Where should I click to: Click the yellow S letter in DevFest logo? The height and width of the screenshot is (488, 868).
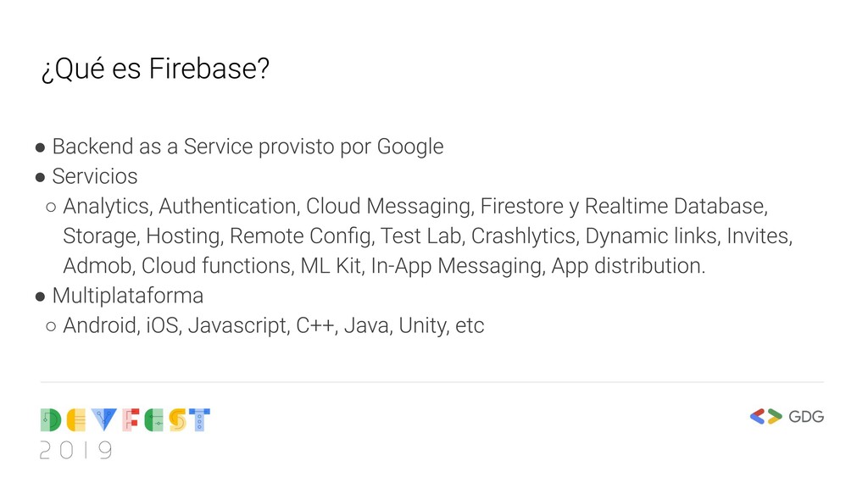(x=176, y=419)
